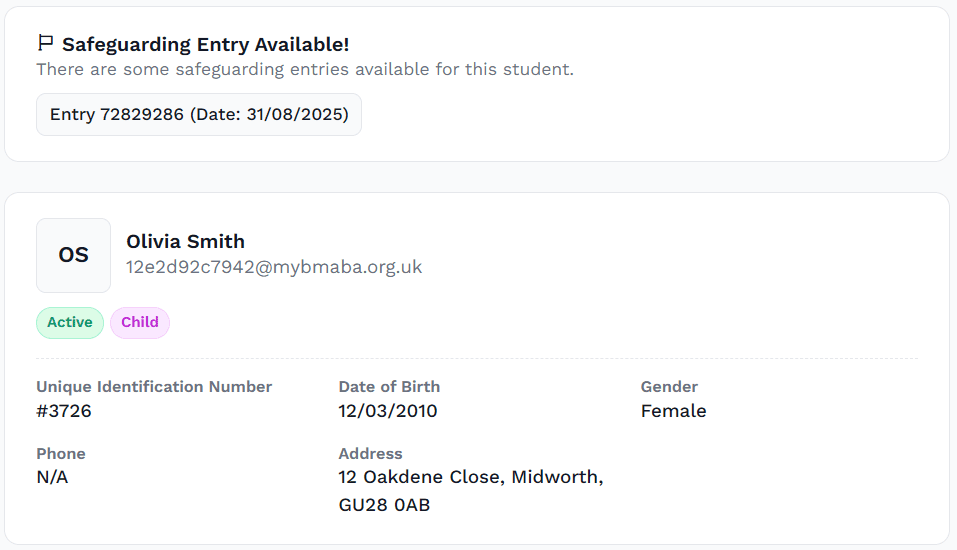This screenshot has width=957, height=550.
Task: Click the Gender field label
Action: point(669,386)
